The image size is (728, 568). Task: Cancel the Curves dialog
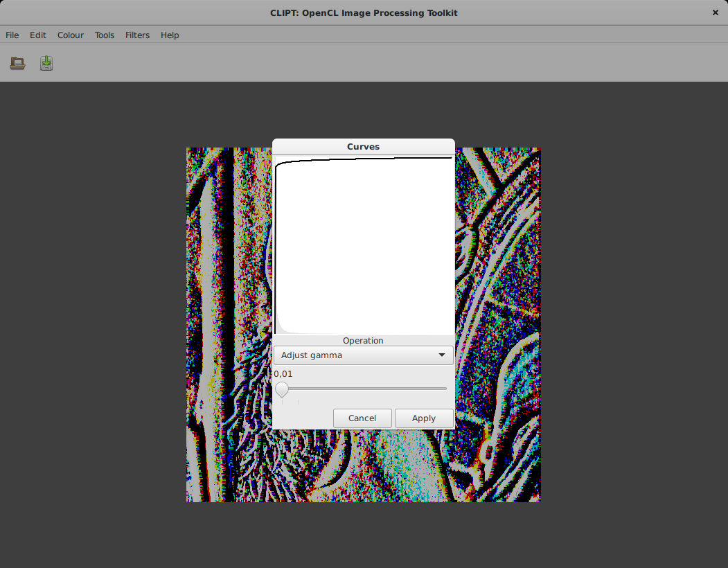coord(362,418)
